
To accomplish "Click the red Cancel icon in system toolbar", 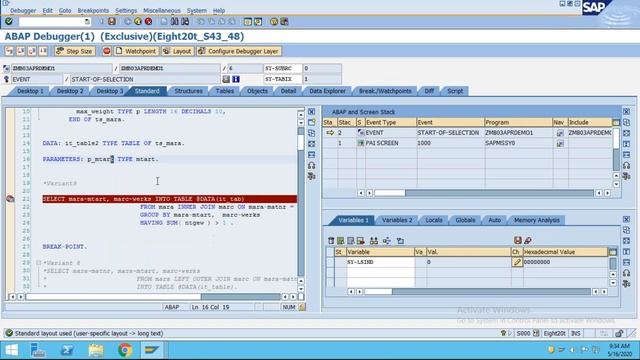I will (x=149, y=21).
